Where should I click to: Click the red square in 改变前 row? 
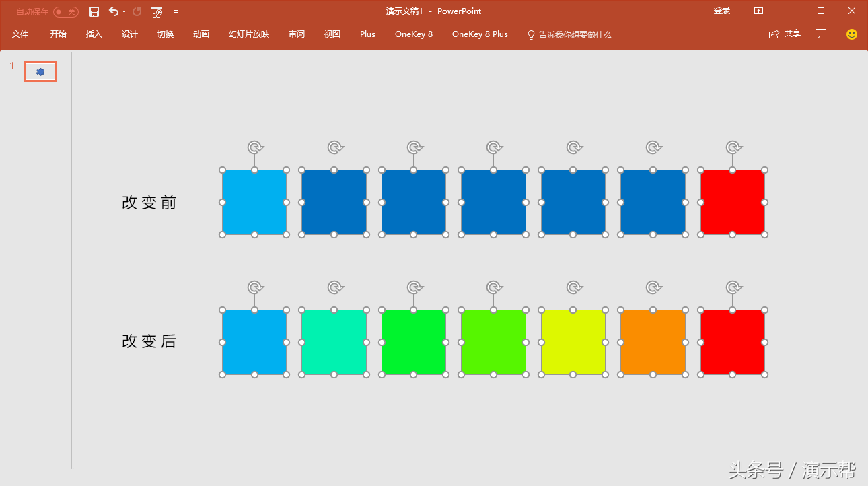point(733,202)
